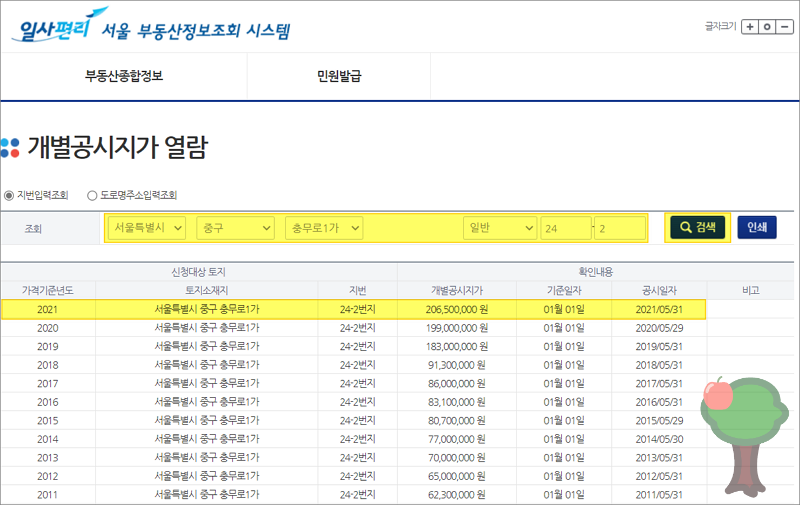The image size is (800, 505).
Task: Click the 65,000,000 원 price cell
Action: 457,476
